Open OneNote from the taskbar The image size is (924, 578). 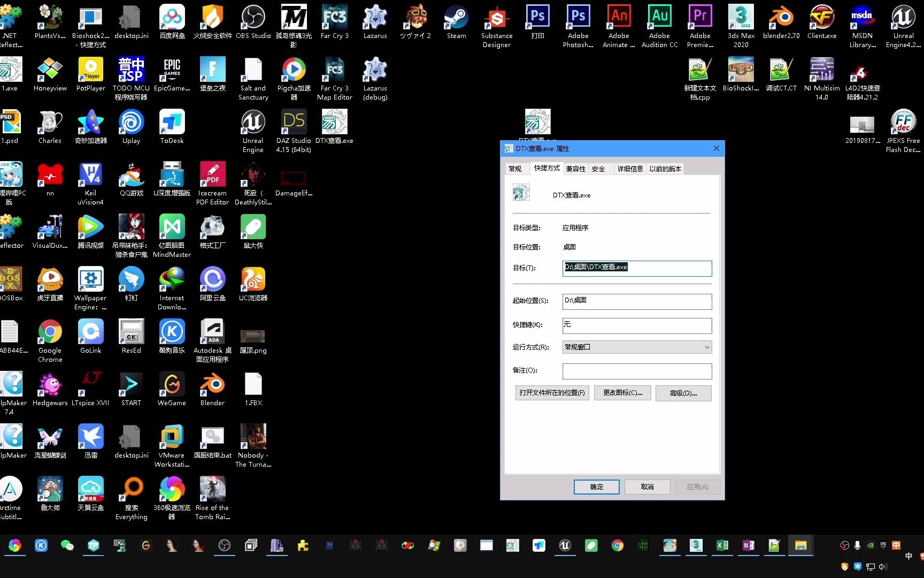point(748,545)
